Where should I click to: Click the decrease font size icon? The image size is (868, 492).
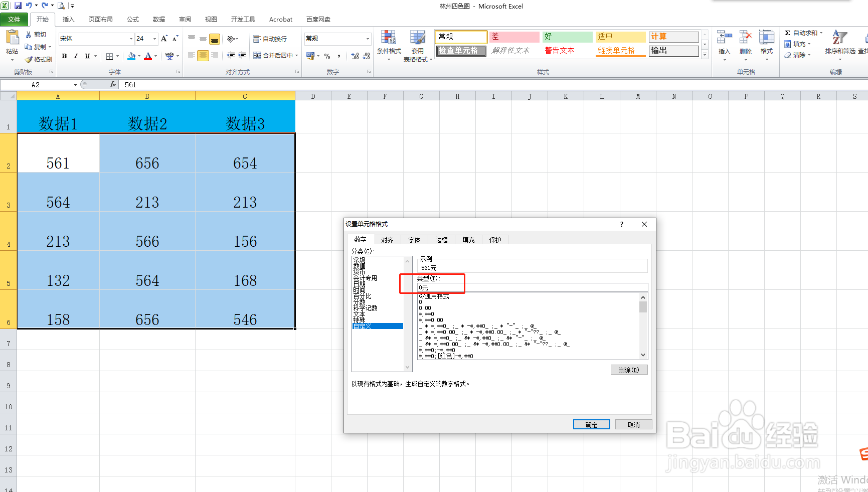coord(175,39)
